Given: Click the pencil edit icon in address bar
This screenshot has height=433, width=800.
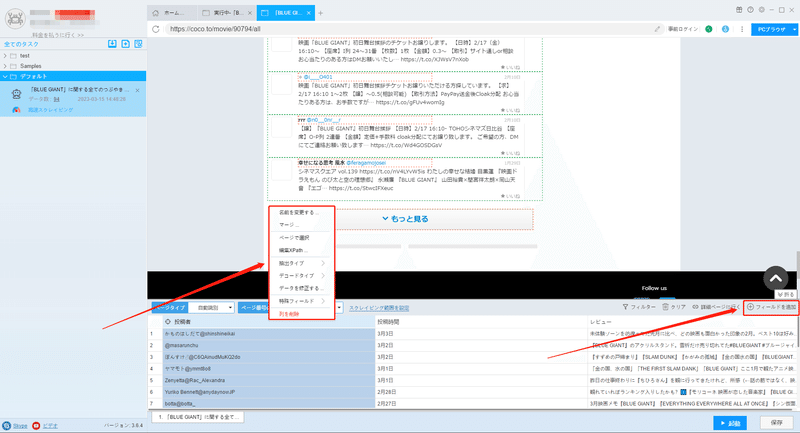Looking at the screenshot, I should 657,29.
